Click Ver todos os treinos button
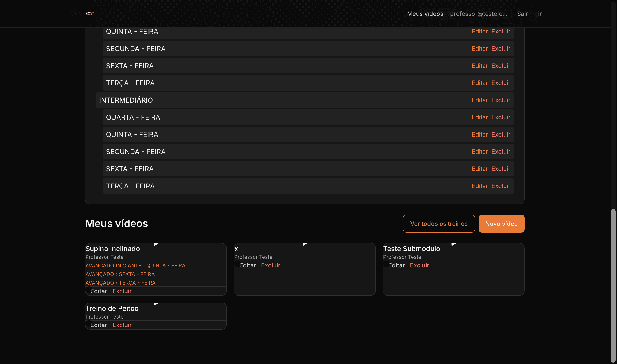 point(439,224)
